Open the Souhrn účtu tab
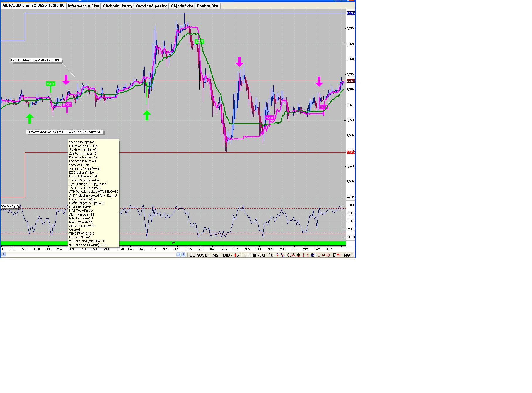Screen dimensions: 532x393 click(208, 6)
